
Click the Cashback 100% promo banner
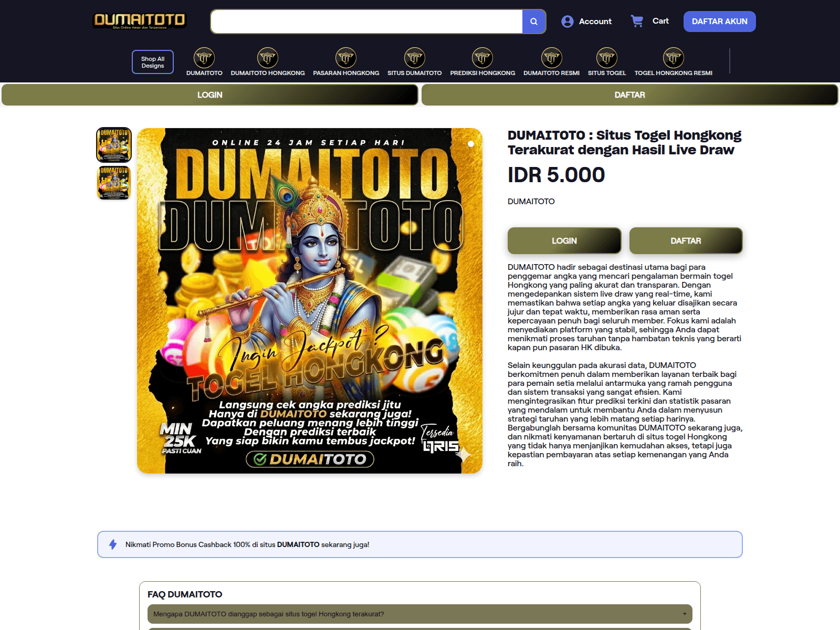click(x=420, y=544)
